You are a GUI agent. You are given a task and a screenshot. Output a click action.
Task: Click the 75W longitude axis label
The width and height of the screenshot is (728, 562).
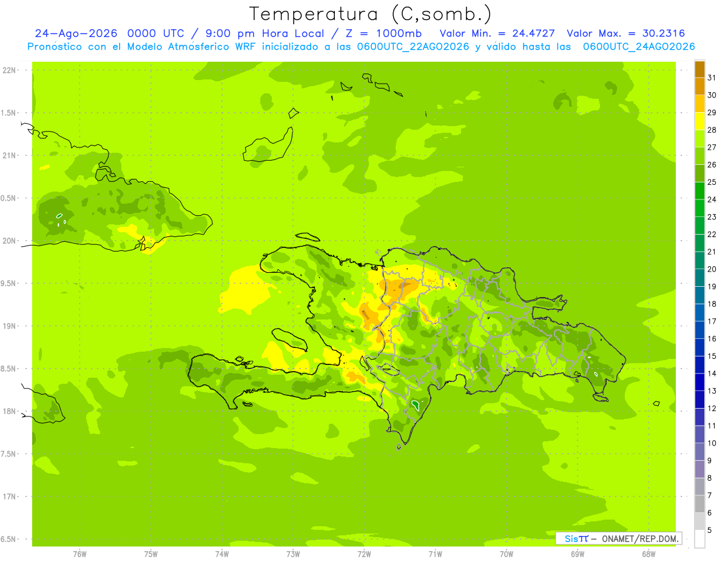point(150,554)
